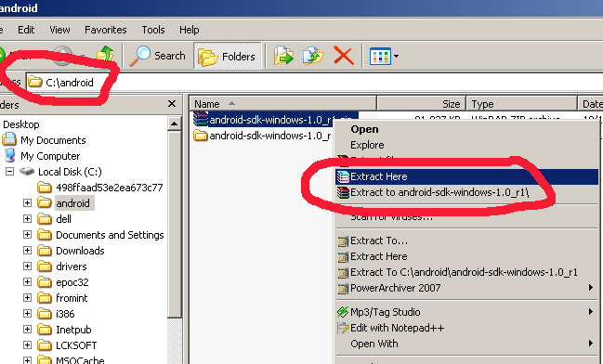The width and height of the screenshot is (603, 364).
Task: Open the Tools menu
Action: click(x=153, y=30)
